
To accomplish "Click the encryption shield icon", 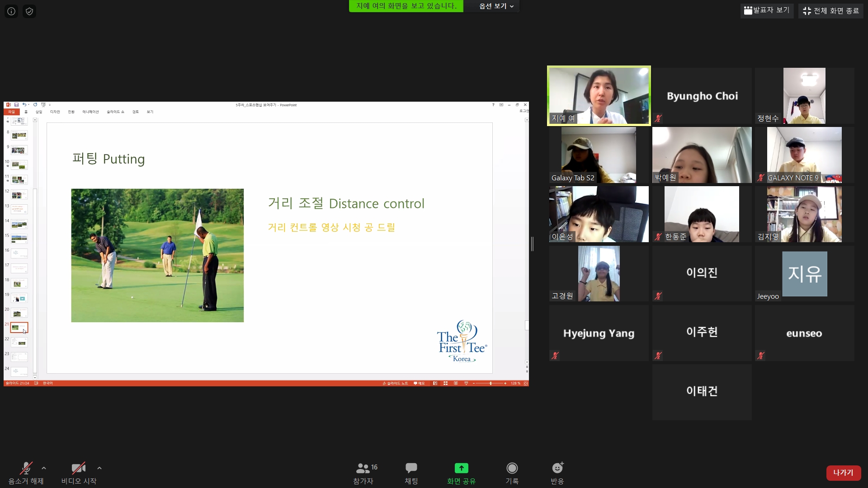I will coord(29,11).
